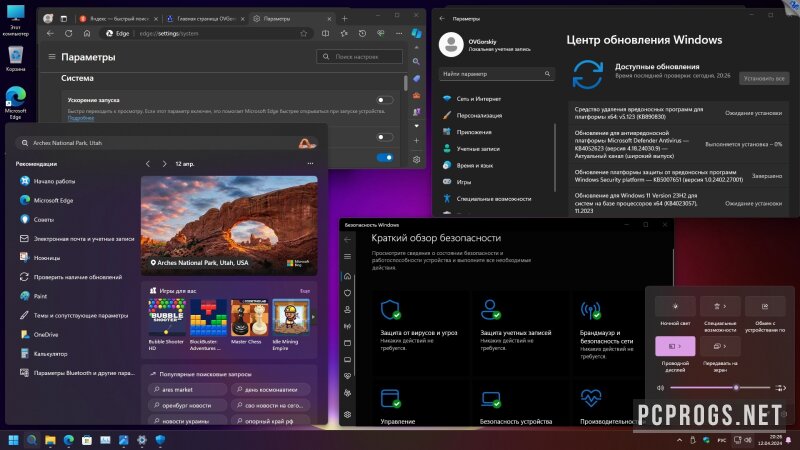The image size is (800, 450).
Task: Click Windows Security sidebar home icon
Action: click(347, 276)
